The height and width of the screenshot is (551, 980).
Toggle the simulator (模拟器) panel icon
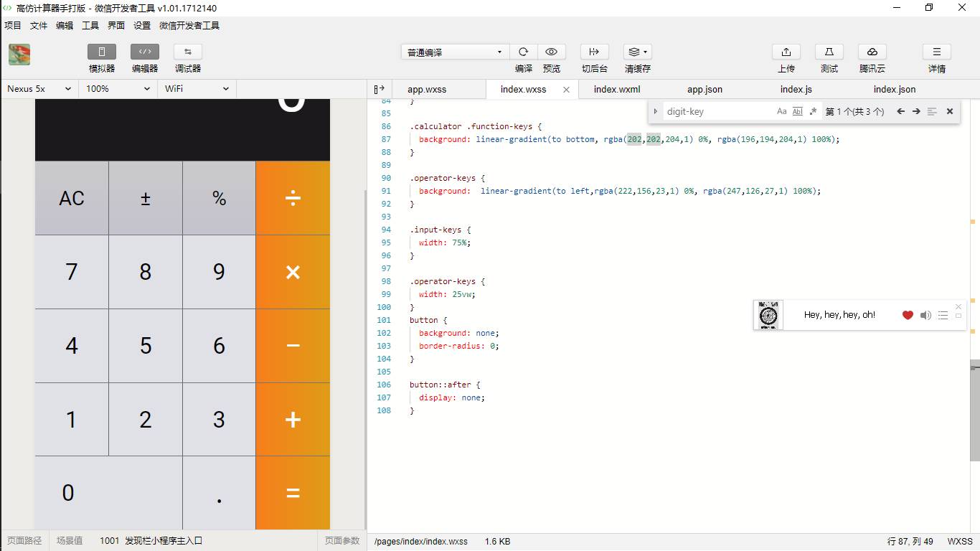coord(102,52)
